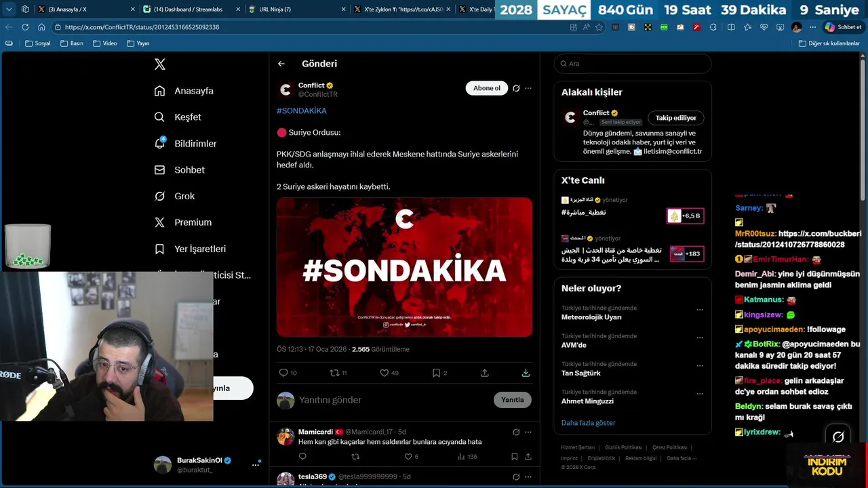Image resolution: width=868 pixels, height=488 pixels.
Task: View analytics of Mamicardi's reply, 136
Action: coord(467,457)
